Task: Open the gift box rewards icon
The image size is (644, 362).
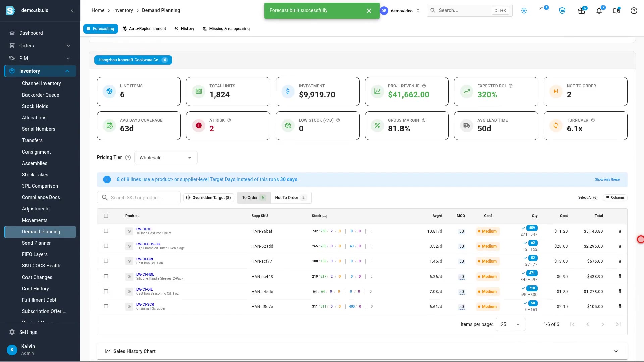Action: point(582,11)
